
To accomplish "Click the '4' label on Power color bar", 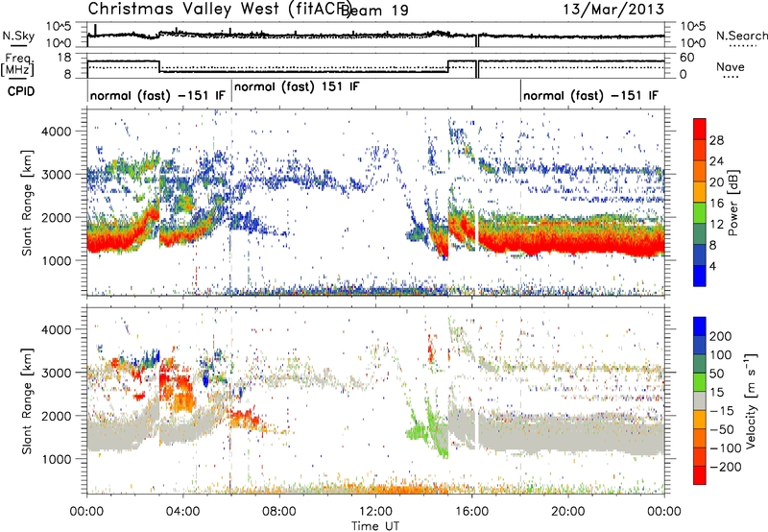I will coord(713,266).
